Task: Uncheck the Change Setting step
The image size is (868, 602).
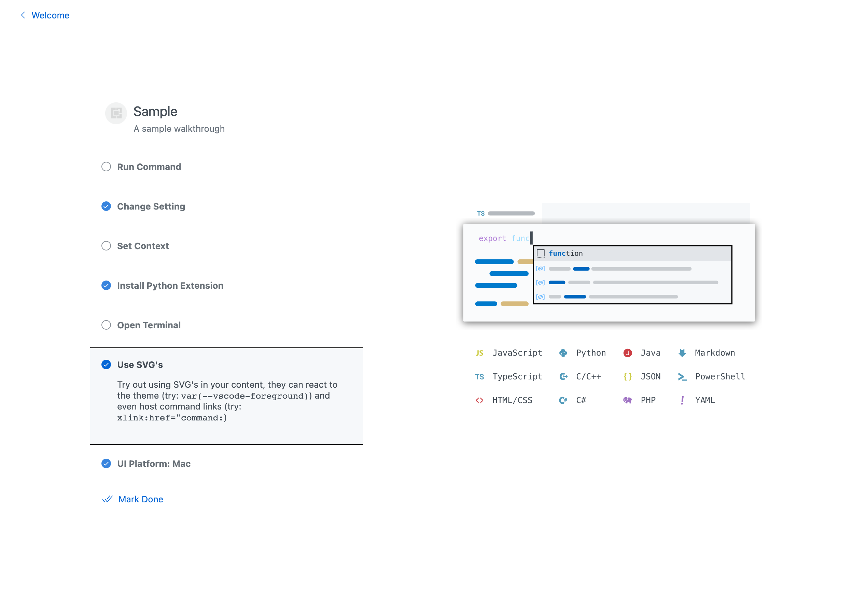Action: click(x=106, y=206)
